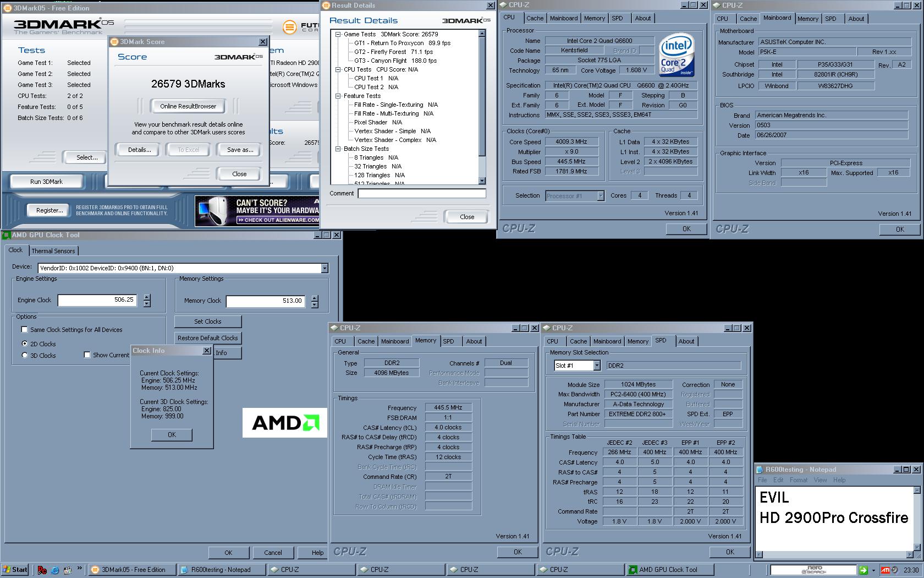
Task: Collapse the CPU Tests tree node
Action: tap(338, 69)
